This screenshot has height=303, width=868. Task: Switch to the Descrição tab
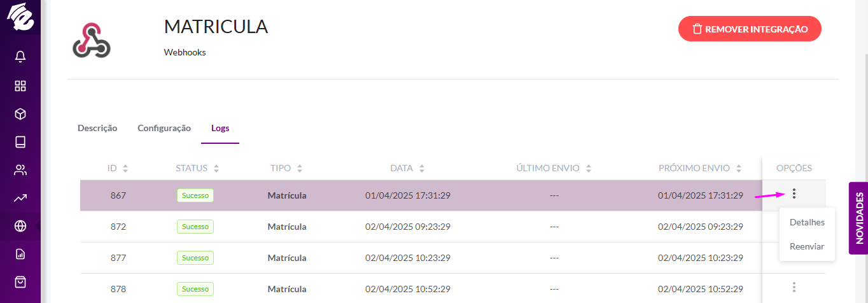pyautogui.click(x=97, y=128)
